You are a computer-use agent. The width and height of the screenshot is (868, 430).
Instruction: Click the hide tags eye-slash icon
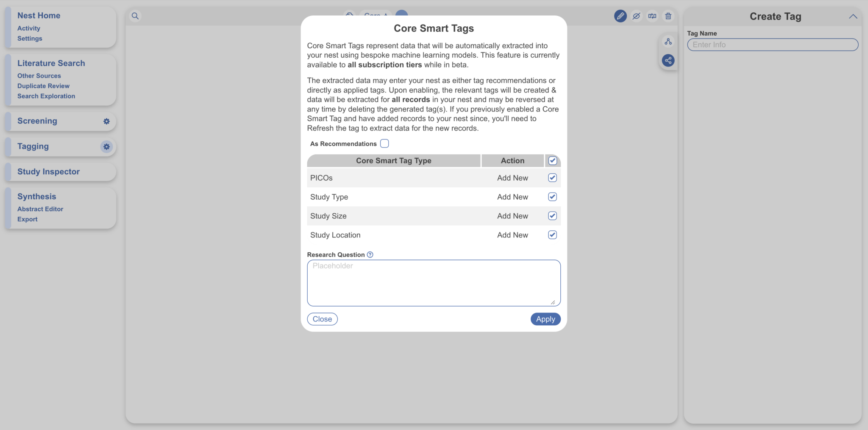636,16
